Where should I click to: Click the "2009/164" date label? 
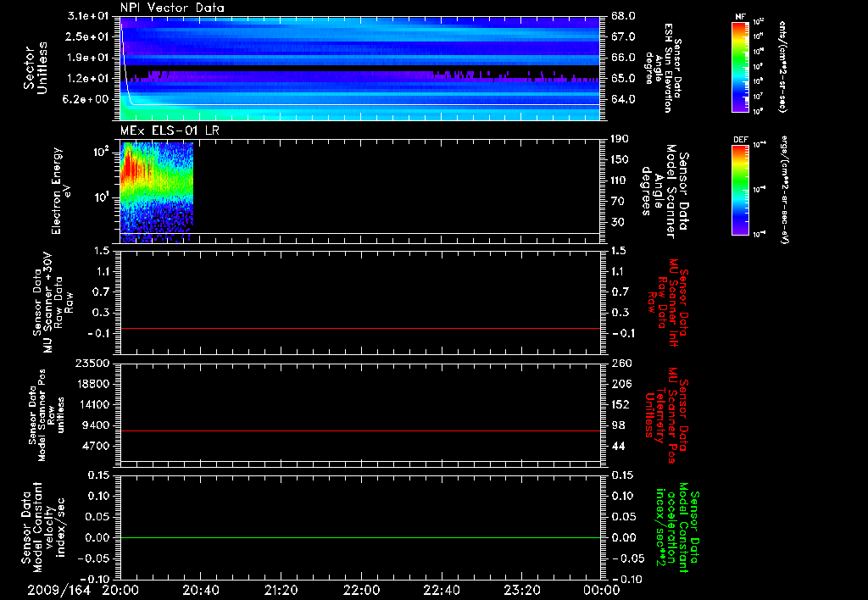[x=59, y=591]
